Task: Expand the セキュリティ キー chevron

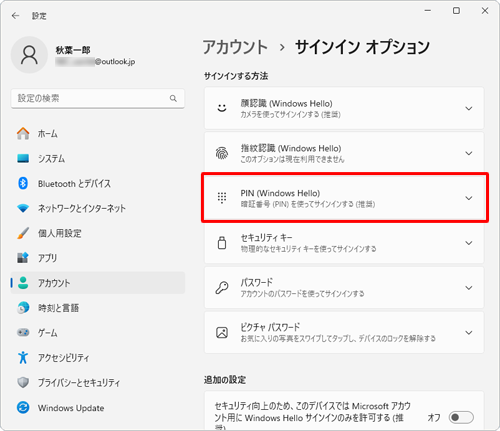Action: coord(469,243)
